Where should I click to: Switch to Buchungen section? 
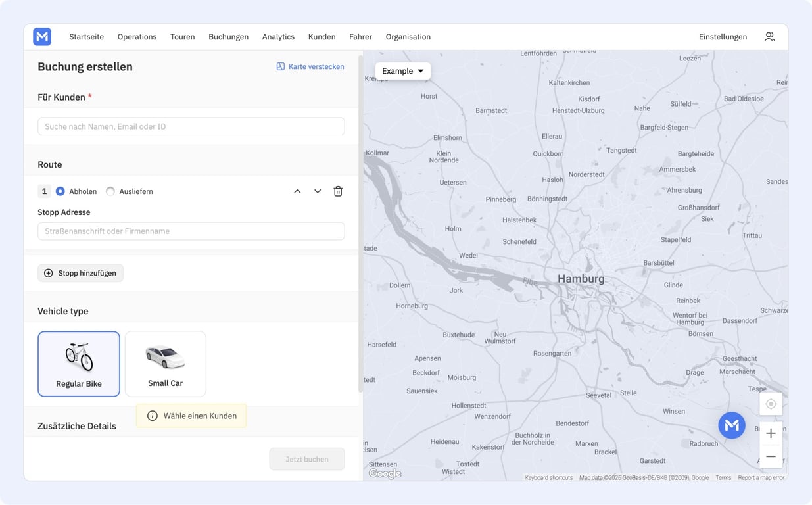pos(228,37)
